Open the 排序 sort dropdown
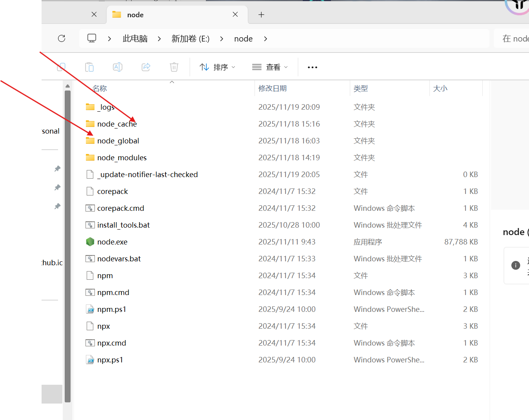529x420 pixels. 217,67
